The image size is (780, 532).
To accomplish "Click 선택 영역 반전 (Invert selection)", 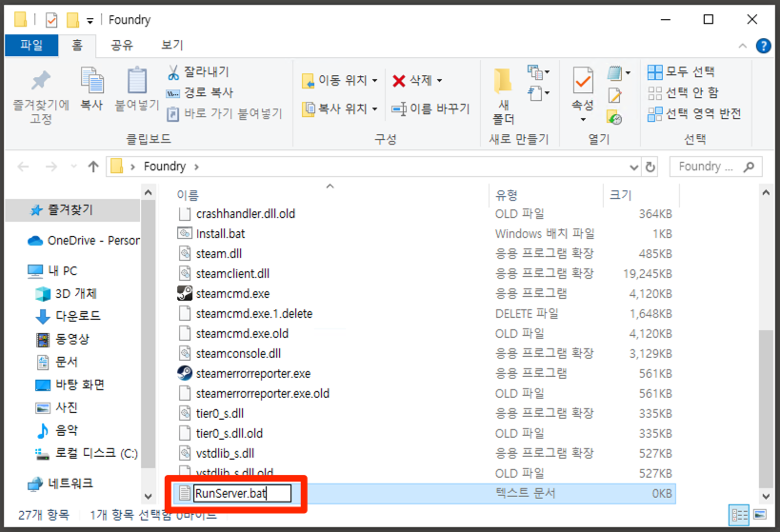I will [x=694, y=114].
